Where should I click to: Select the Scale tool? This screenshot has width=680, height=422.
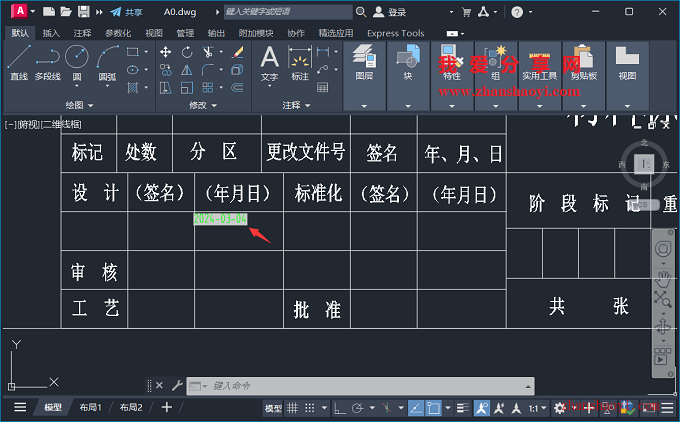coord(187,88)
